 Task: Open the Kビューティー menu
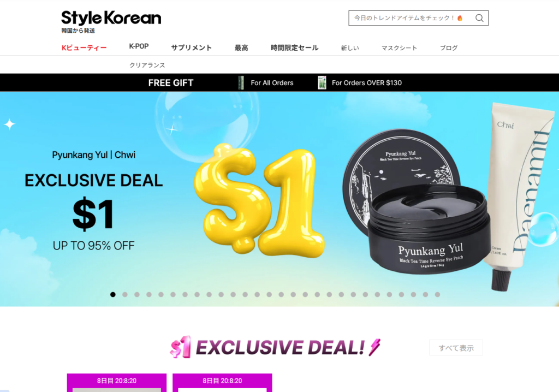[84, 48]
